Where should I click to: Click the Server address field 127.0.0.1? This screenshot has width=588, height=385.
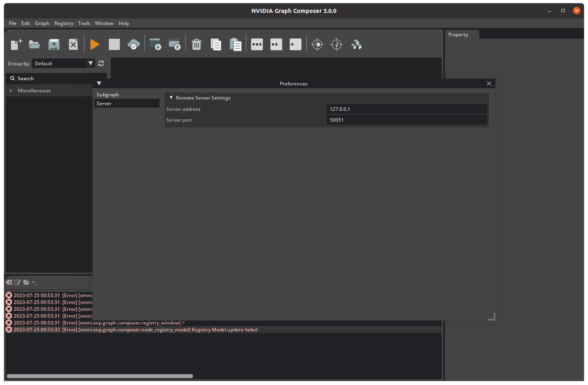(407, 109)
